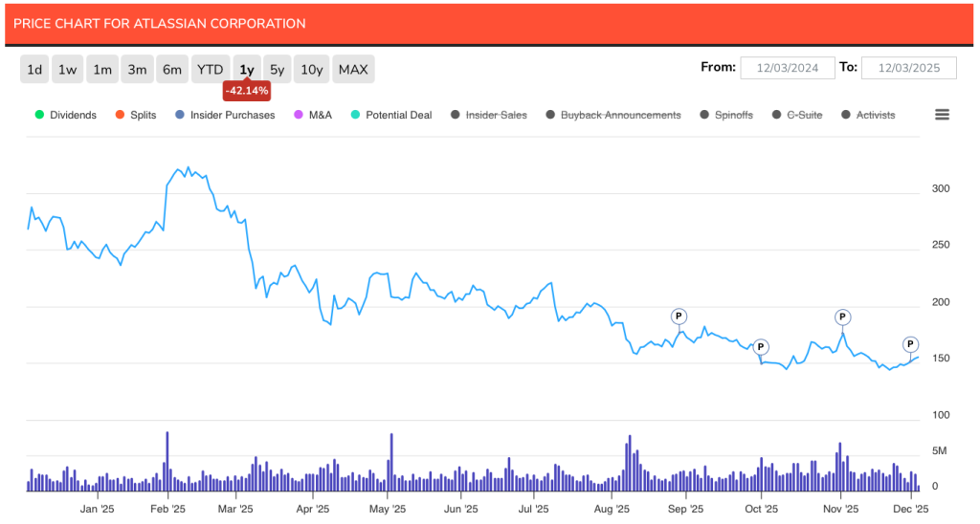Click the -42.14% change badge

[247, 91]
